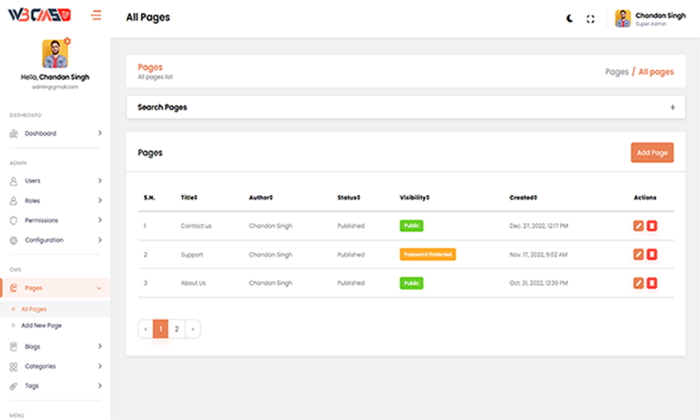This screenshot has width=700, height=420.
Task: Open Chandan Singh profile avatar in header
Action: point(623,18)
